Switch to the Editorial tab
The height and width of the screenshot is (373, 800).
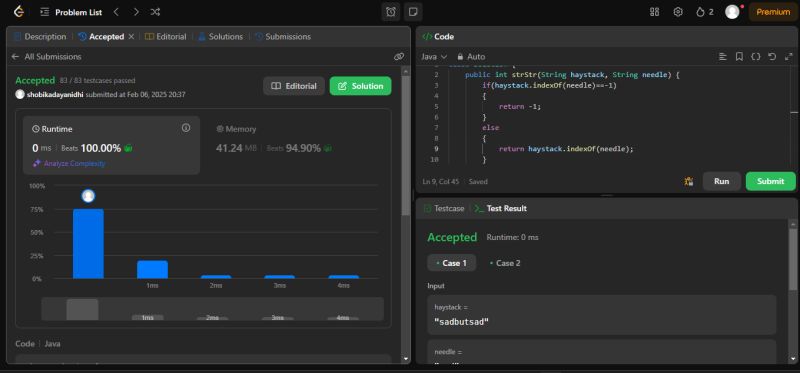[x=166, y=37]
